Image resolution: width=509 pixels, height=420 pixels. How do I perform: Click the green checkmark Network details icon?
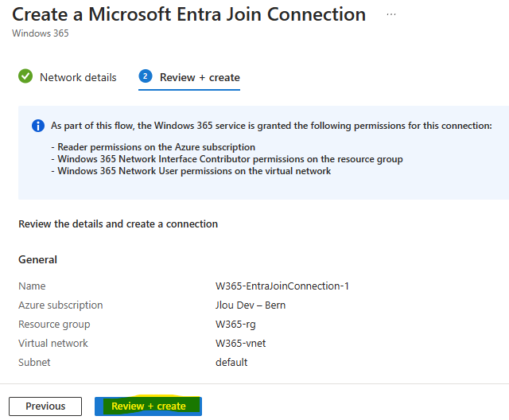point(25,76)
